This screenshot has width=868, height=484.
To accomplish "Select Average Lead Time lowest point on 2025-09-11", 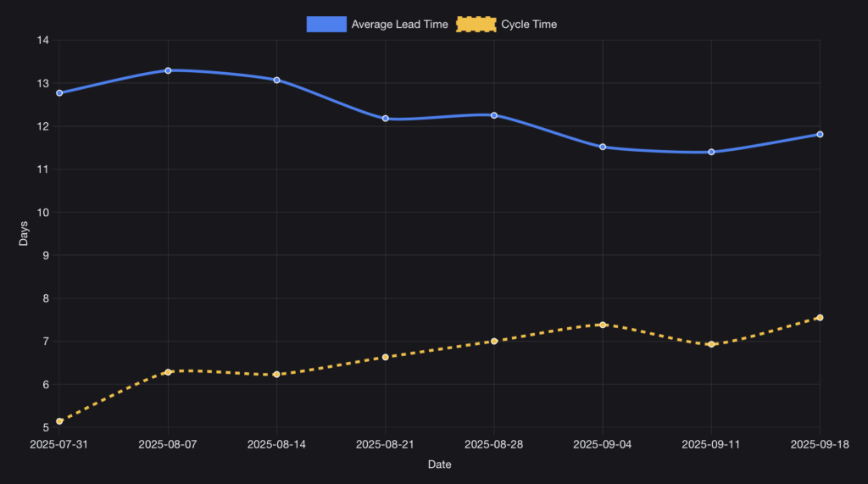I will 711,152.
